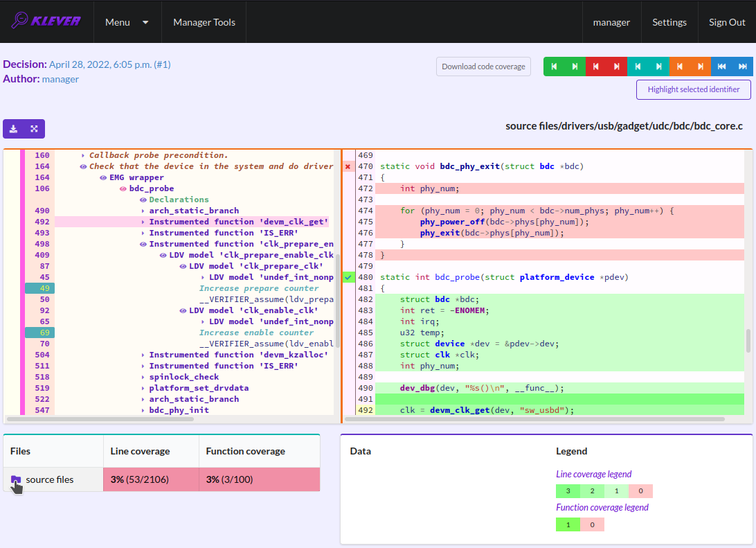Open author manager link
The width and height of the screenshot is (756, 548).
click(x=60, y=79)
